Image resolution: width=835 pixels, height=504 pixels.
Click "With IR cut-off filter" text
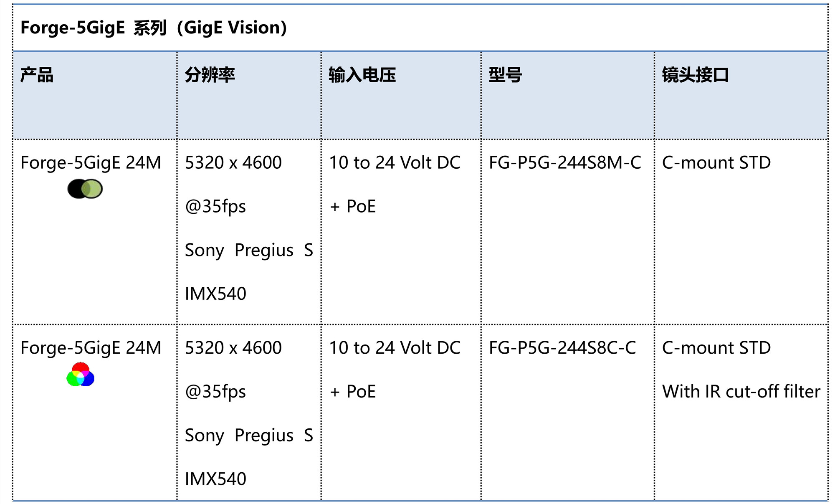coord(741,392)
